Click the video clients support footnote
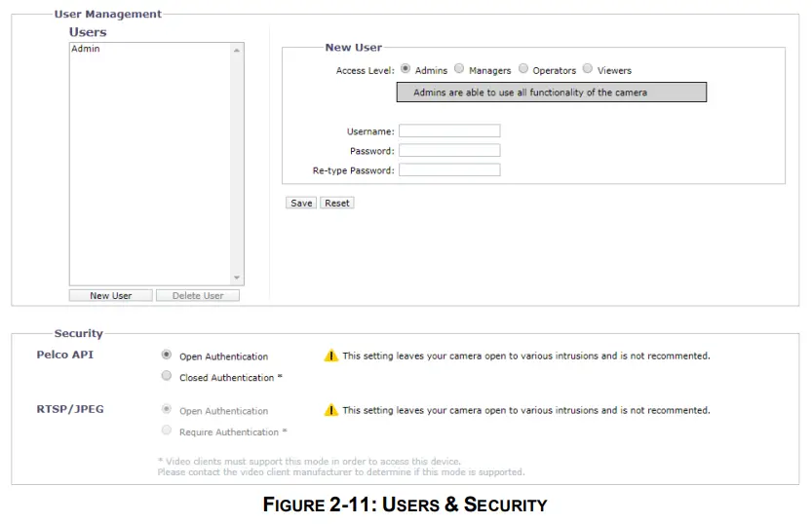This screenshot has height=524, width=812. pos(341,467)
